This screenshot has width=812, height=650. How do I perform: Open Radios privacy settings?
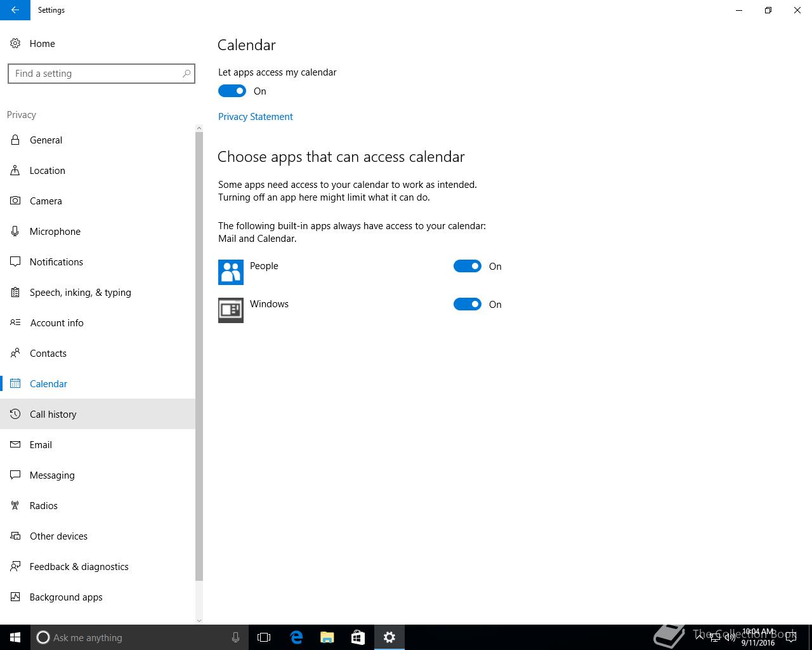(98, 505)
